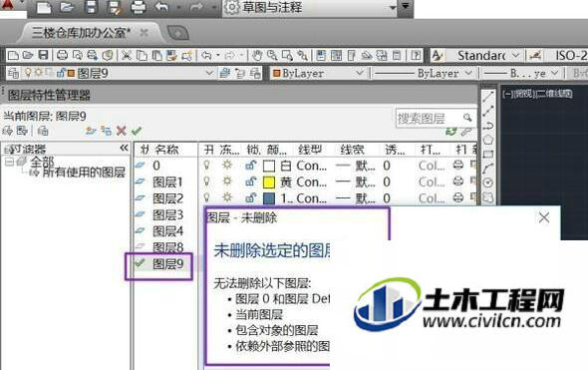Image resolution: width=588 pixels, height=370 pixels.
Task: Open the Layer States Manager icon in panel
Action: coord(43,131)
